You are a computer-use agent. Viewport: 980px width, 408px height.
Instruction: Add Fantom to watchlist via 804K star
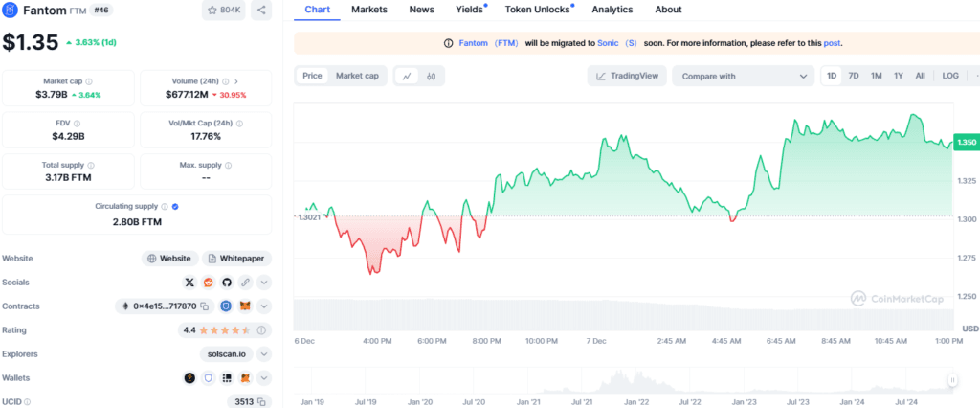pos(224,10)
